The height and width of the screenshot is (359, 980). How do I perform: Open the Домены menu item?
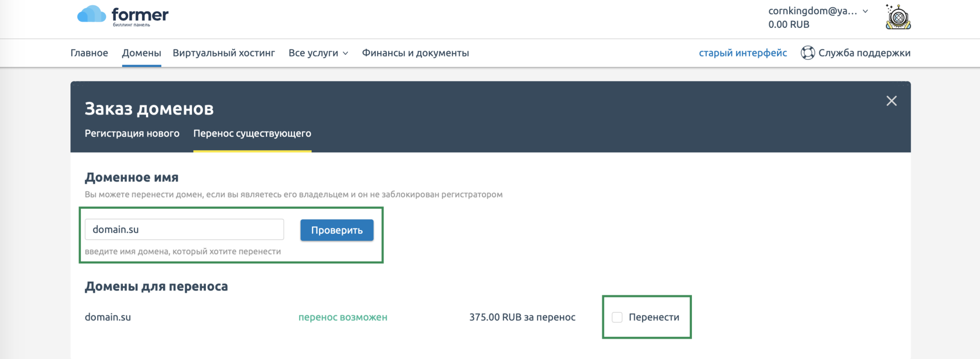pos(142,53)
